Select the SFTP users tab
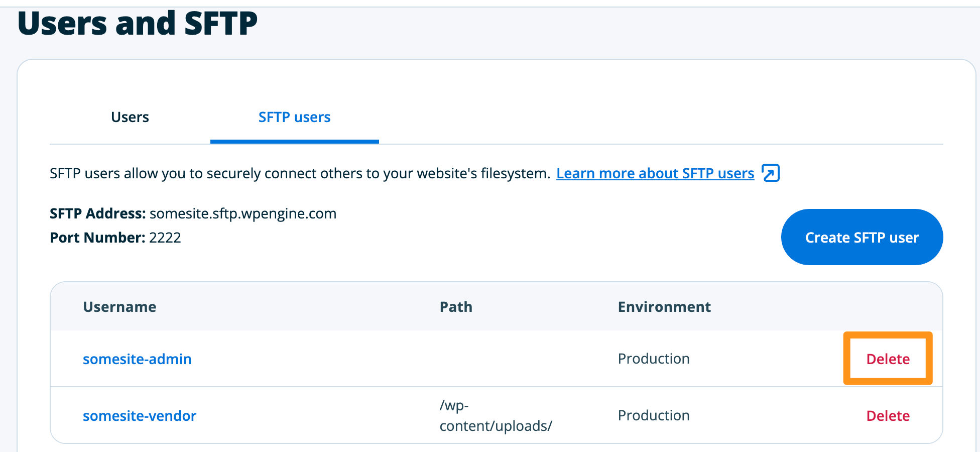The height and width of the screenshot is (452, 980). (294, 118)
